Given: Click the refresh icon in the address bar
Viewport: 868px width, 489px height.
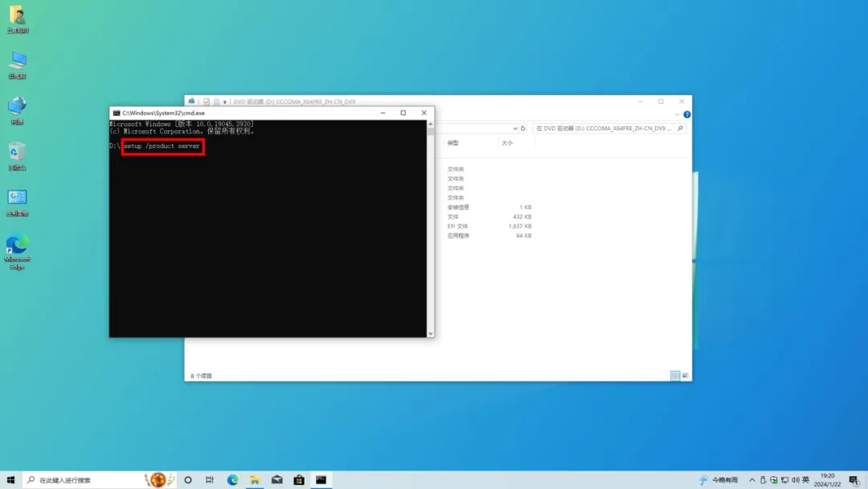Looking at the screenshot, I should (523, 129).
